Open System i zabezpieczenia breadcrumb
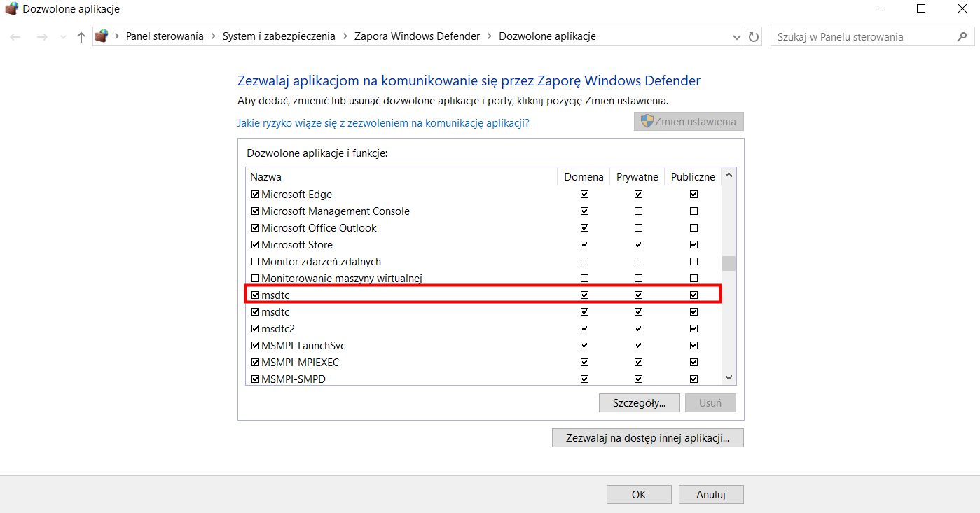Viewport: 980px width, 513px height. tap(279, 36)
